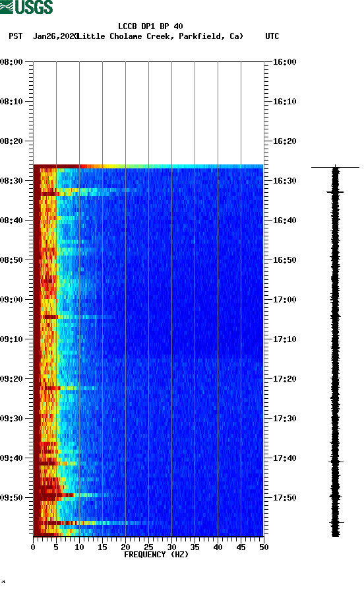Click the 17:50 UTC time label
This screenshot has width=364, height=589.
[x=284, y=498]
